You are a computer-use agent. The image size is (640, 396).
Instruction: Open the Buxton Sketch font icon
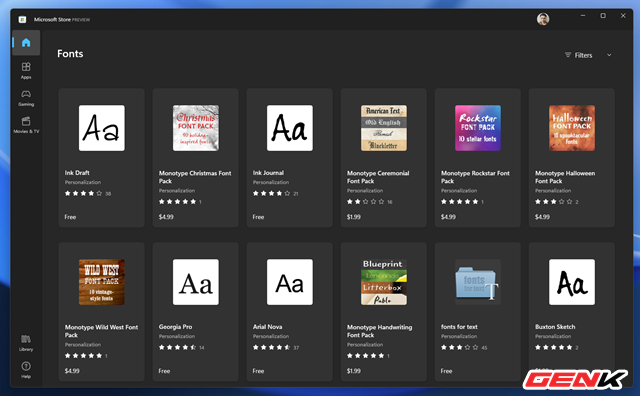(572, 282)
